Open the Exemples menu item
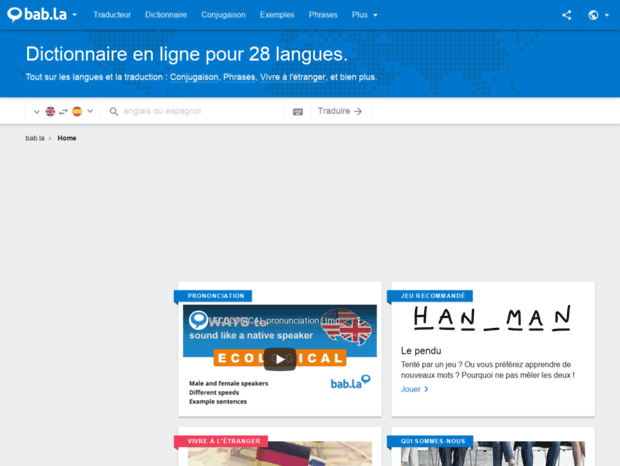Image resolution: width=620 pixels, height=466 pixels. tap(277, 15)
